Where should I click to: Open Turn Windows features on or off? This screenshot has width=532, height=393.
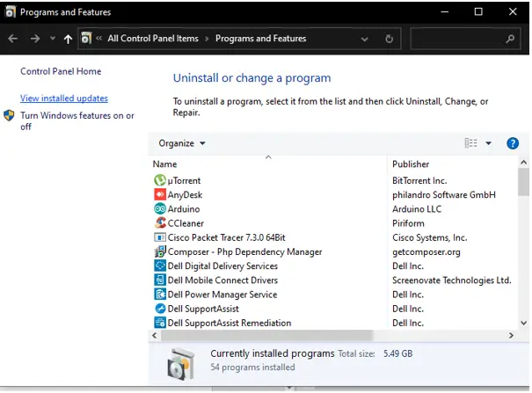pos(77,120)
